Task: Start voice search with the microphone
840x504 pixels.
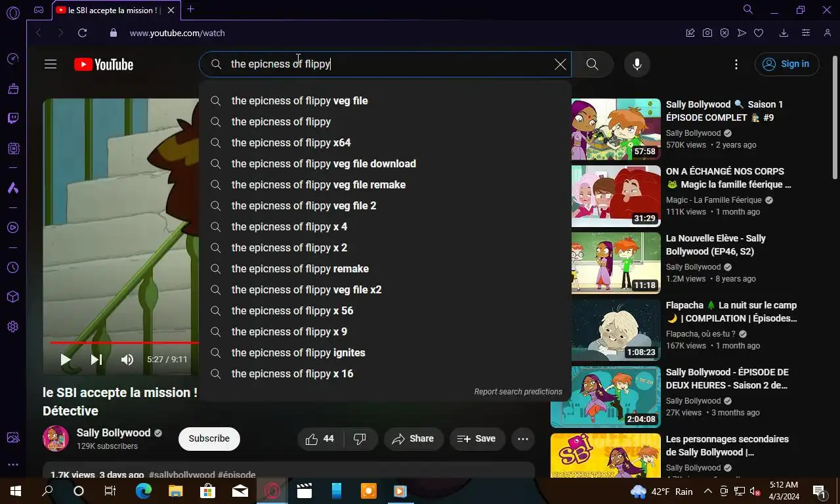Action: click(637, 64)
